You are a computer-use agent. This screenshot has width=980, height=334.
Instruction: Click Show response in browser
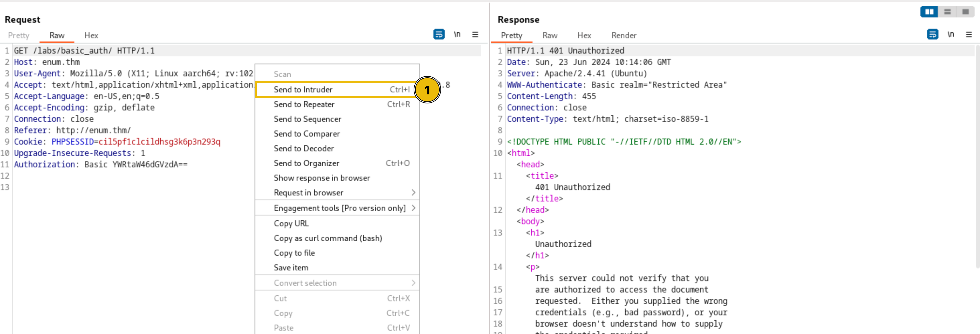click(337, 178)
